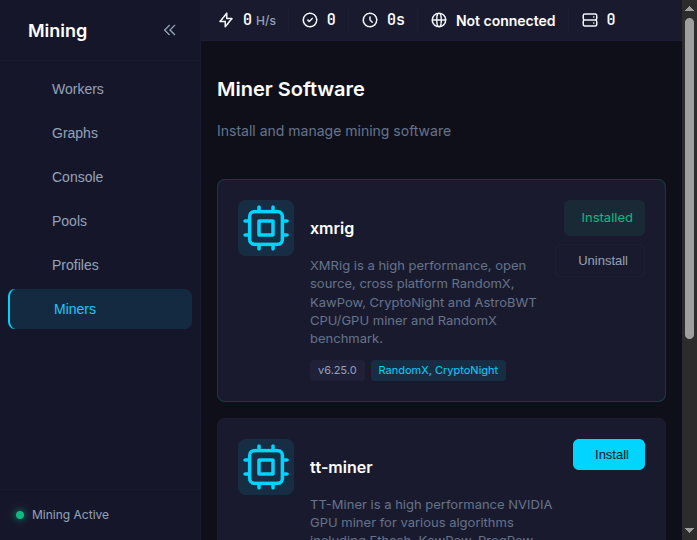Click the hashrate lightning bolt icon
Screen dimensions: 697x540
coord(226,20)
